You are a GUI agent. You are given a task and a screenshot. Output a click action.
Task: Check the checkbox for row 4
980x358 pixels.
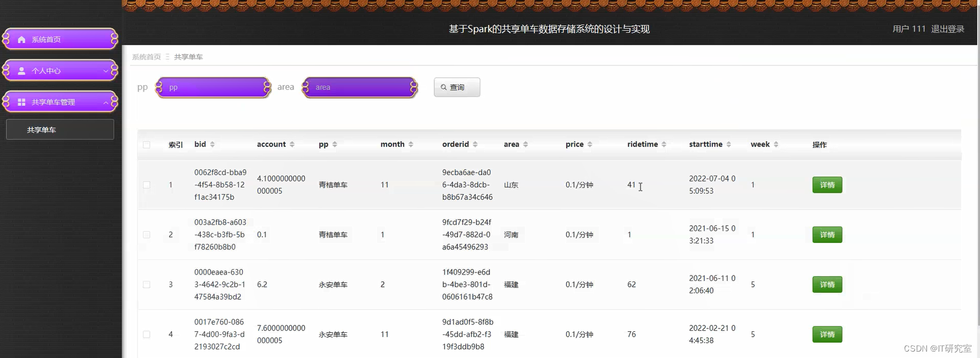coord(147,334)
